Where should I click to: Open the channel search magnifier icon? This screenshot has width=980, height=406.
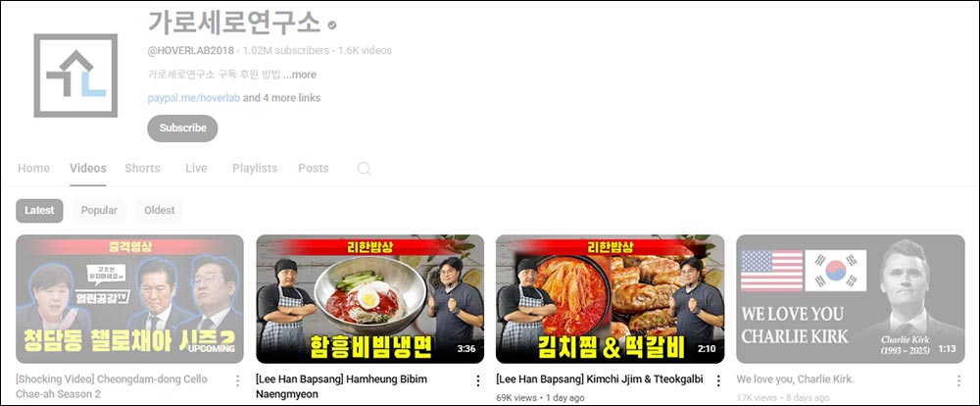pyautogui.click(x=364, y=169)
